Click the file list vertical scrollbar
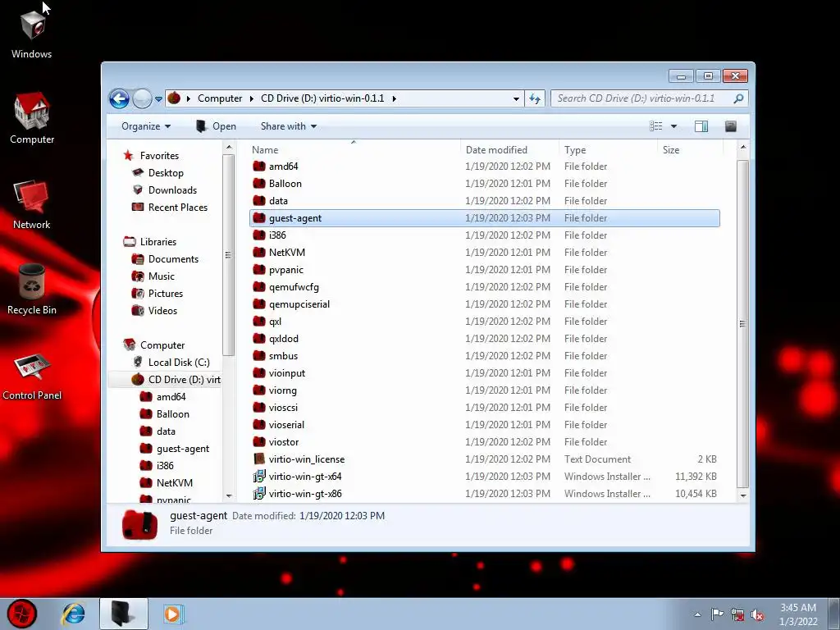This screenshot has width=840, height=630. click(x=742, y=323)
